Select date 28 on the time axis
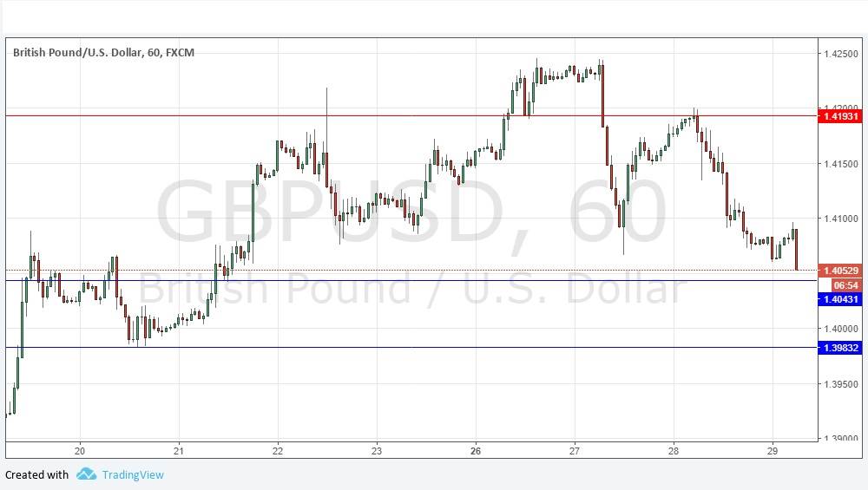The image size is (868, 490). (x=674, y=451)
